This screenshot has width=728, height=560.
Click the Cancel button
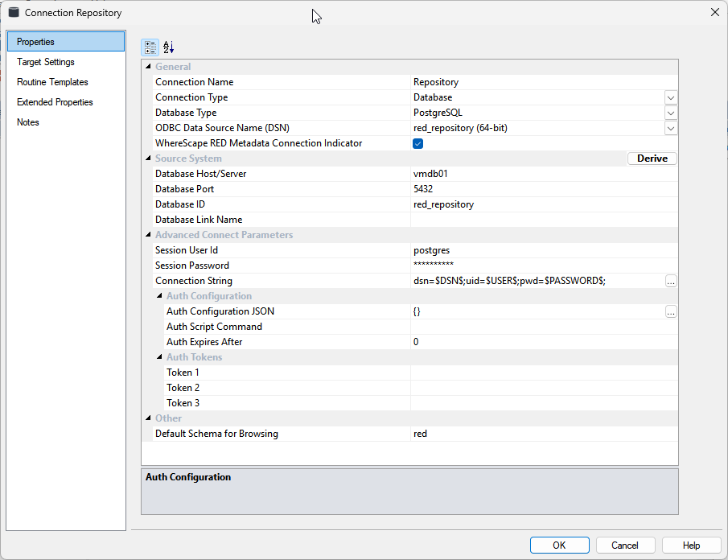pyautogui.click(x=624, y=545)
